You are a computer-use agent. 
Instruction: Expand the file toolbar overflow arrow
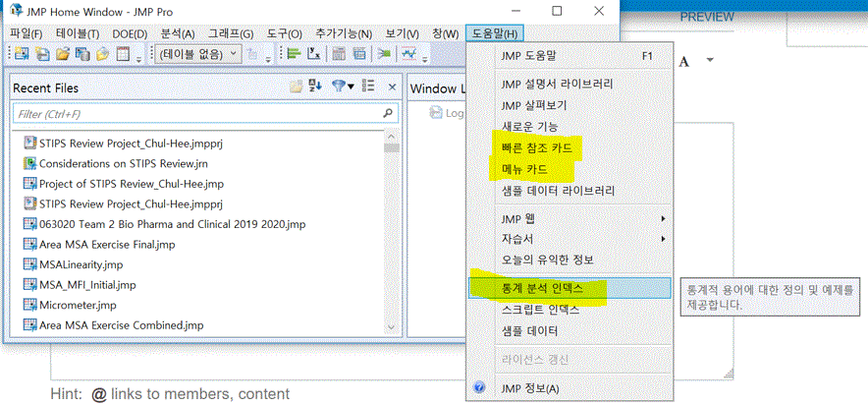click(x=138, y=58)
